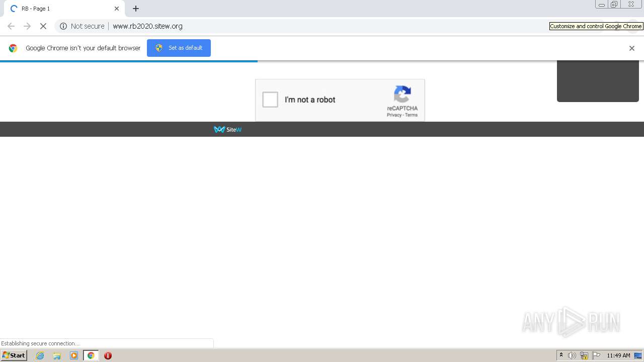644x362 pixels.
Task: Go back to the previous page
Action: point(11,26)
